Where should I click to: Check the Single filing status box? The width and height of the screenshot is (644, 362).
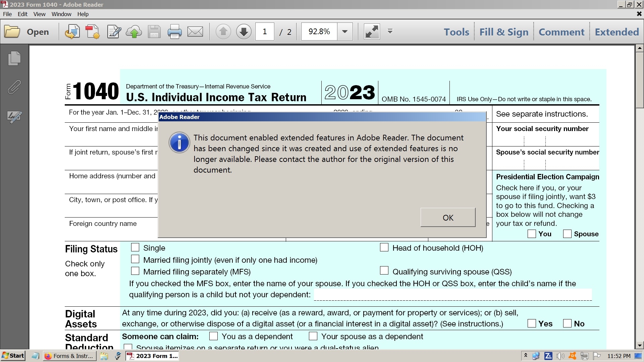coord(135,247)
